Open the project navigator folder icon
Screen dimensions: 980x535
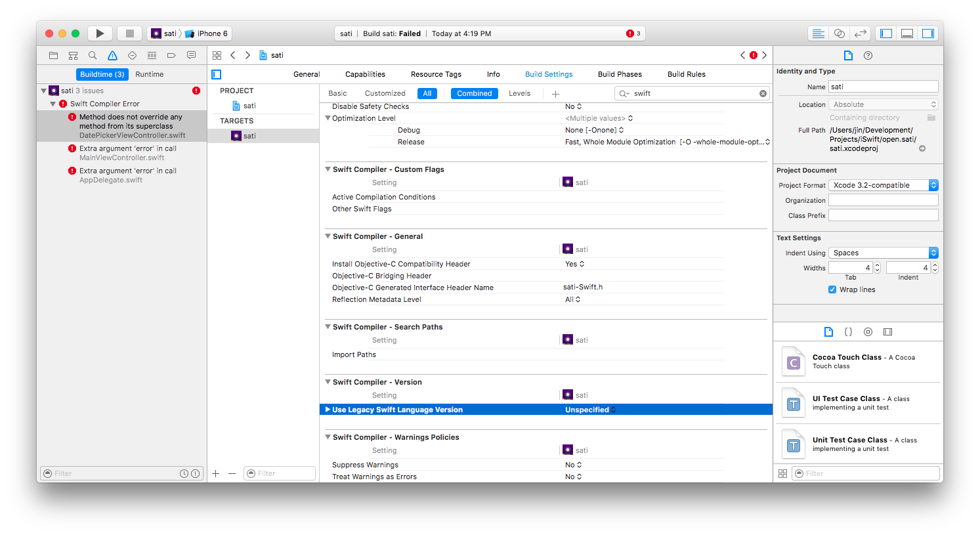(54, 55)
